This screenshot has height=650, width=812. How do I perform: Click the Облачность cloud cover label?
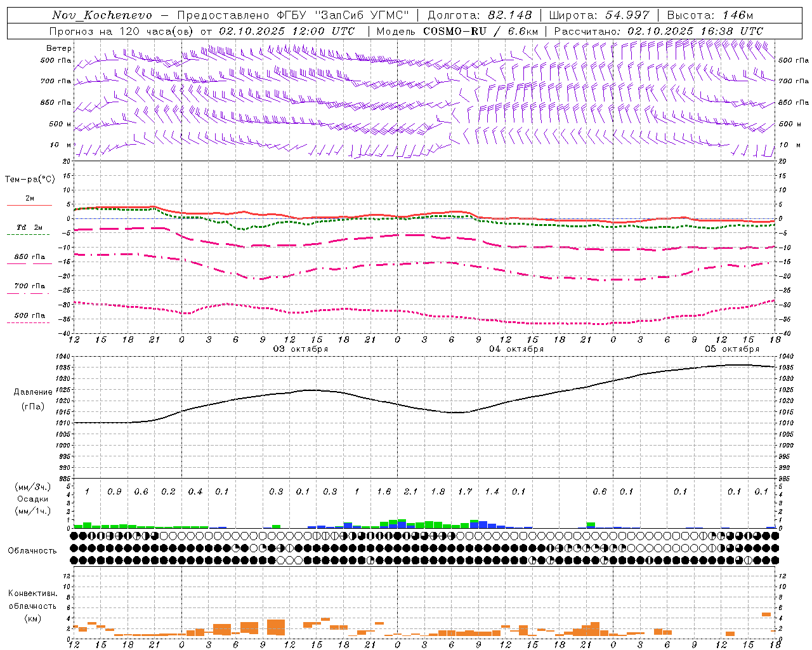pos(32,551)
